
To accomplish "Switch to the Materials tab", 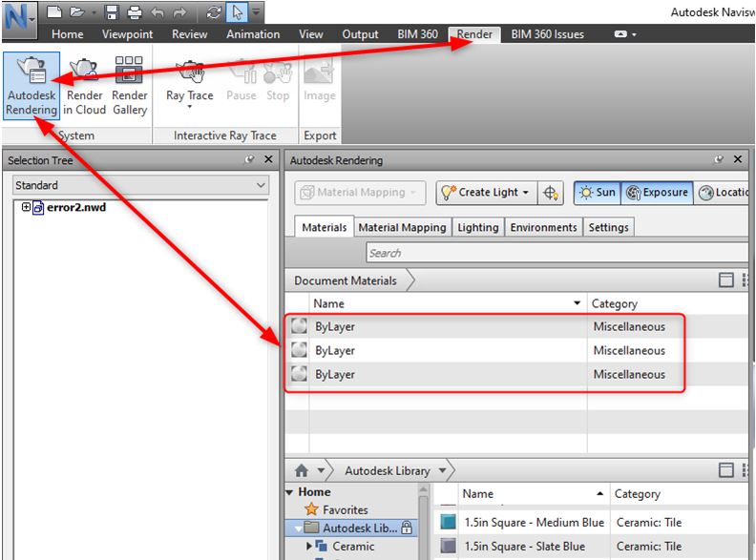I will (x=324, y=227).
